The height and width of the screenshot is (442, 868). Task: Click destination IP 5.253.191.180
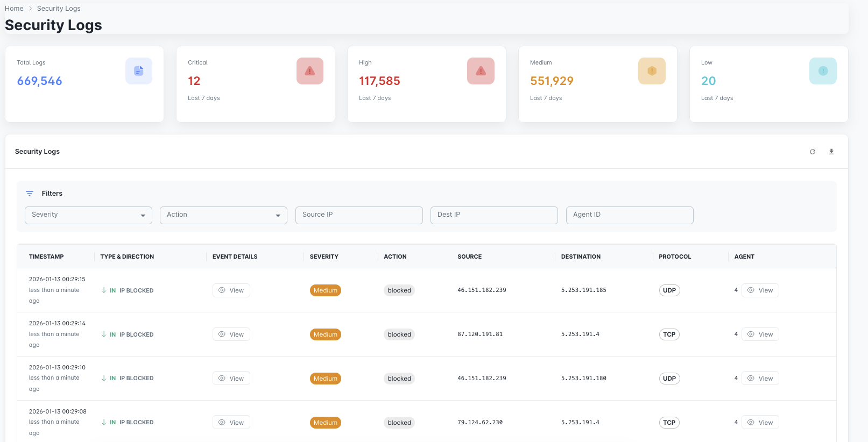coord(584,379)
